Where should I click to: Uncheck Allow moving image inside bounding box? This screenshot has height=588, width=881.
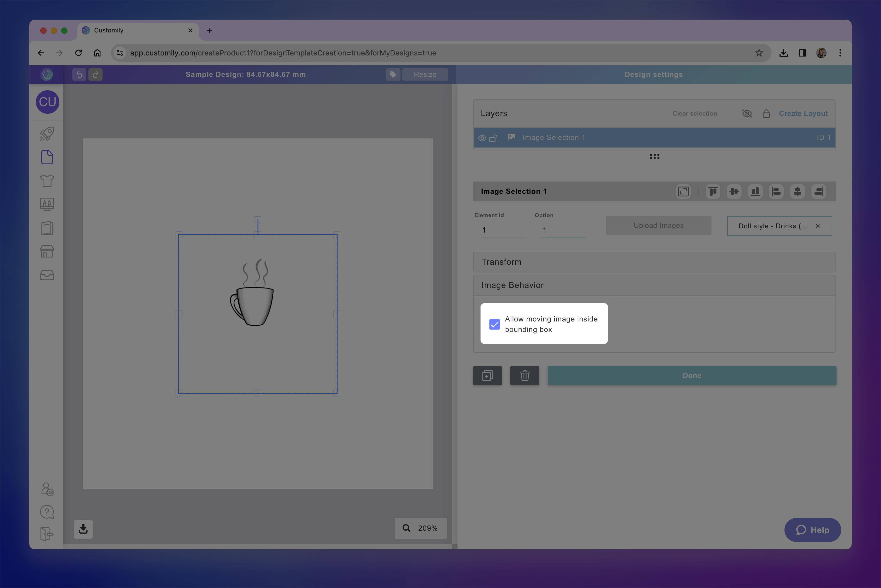494,324
